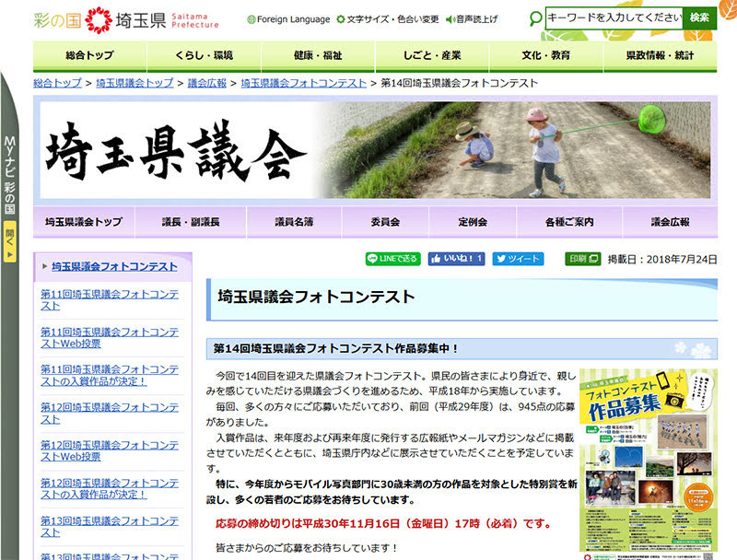
Task: Open sidebar link 第11回フォトコンテストの入賞作品が決定!
Action: (x=110, y=376)
